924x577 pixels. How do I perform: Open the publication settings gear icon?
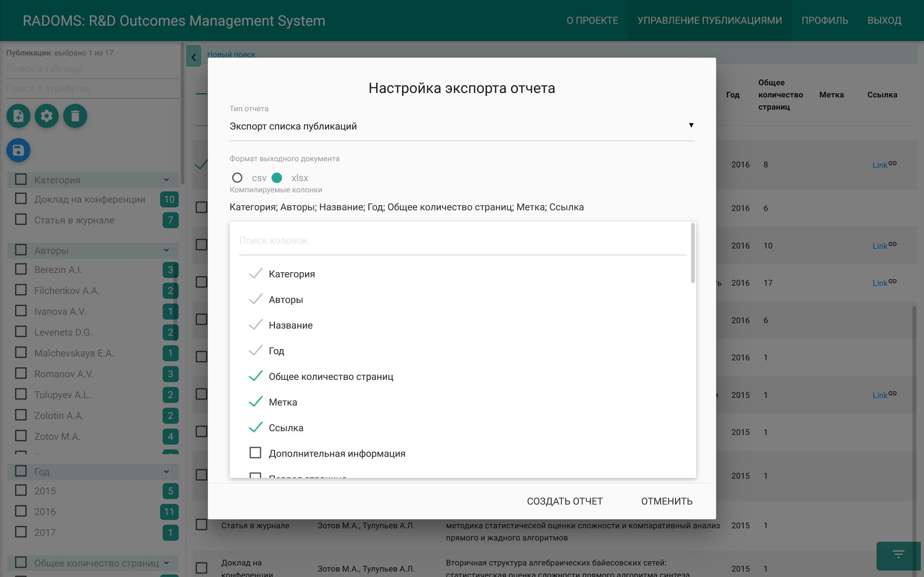coord(46,116)
